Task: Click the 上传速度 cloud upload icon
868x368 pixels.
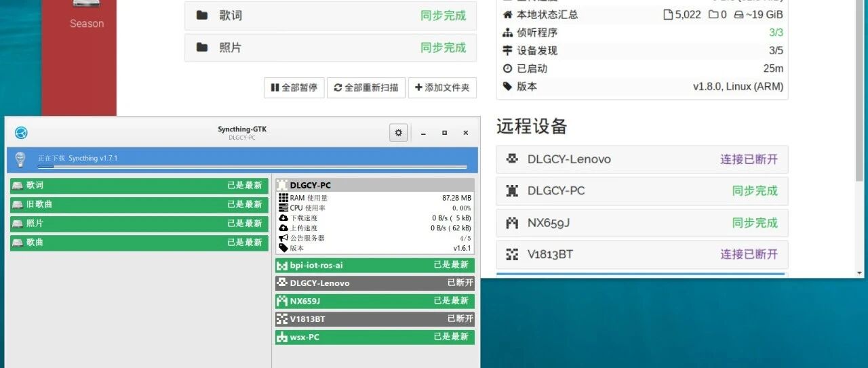Action: click(283, 228)
